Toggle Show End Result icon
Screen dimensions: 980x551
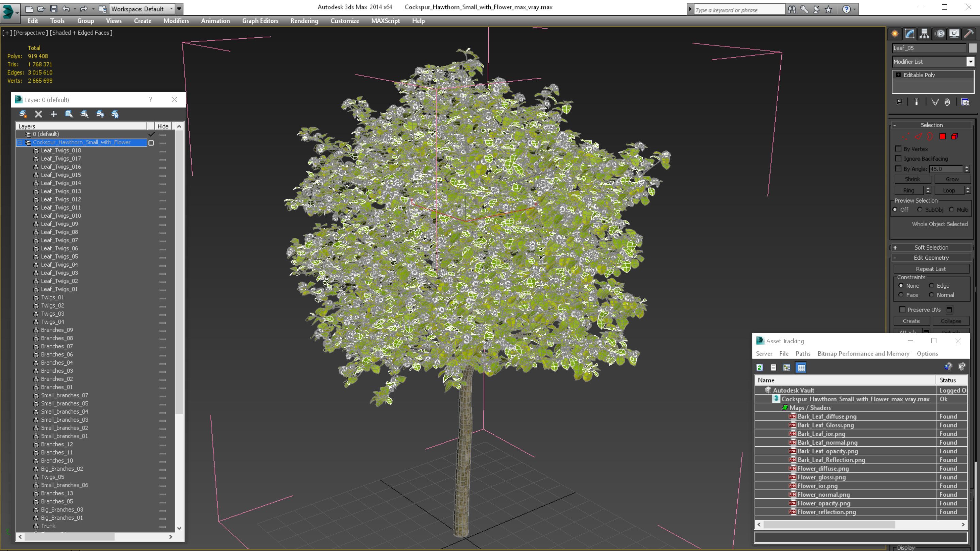tap(916, 102)
